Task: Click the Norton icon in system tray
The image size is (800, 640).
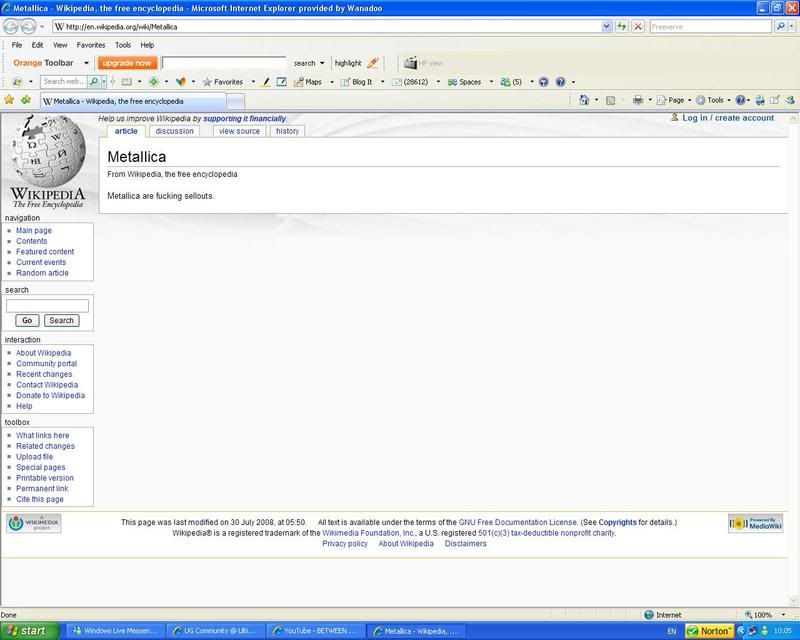Action: 710,631
